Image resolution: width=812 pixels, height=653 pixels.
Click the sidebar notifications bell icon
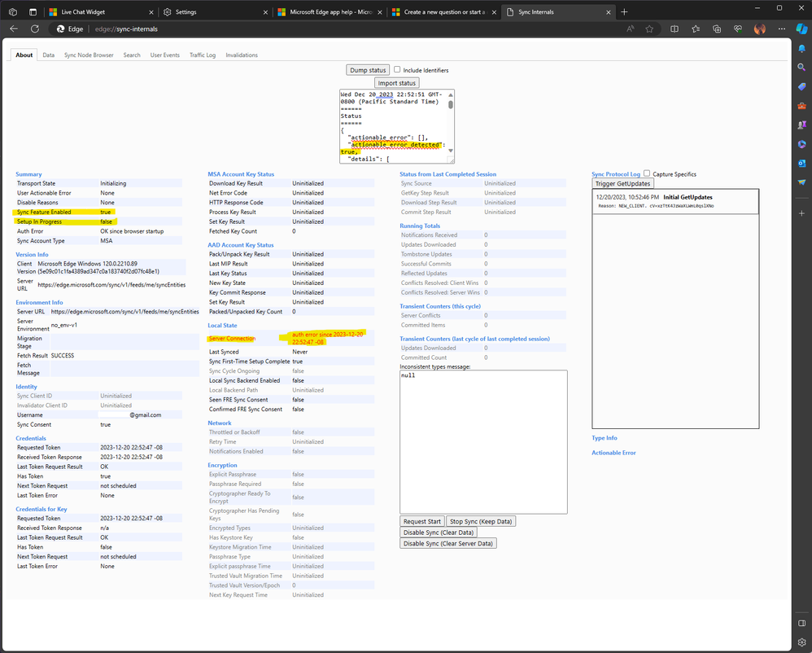point(801,48)
